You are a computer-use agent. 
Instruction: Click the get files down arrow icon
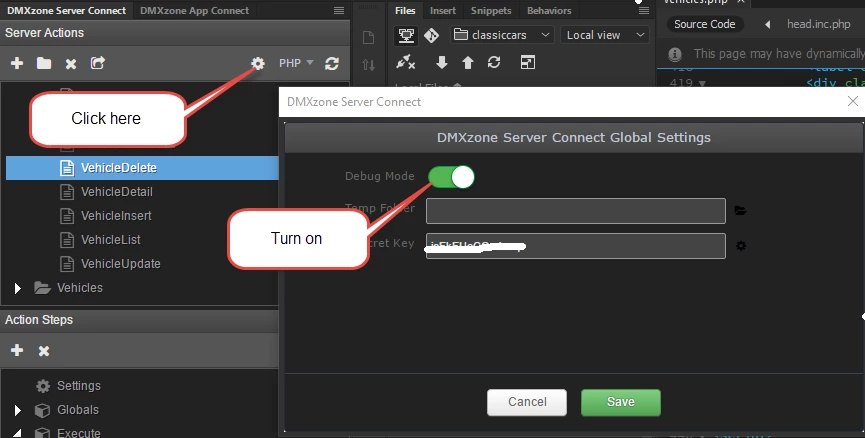(441, 62)
